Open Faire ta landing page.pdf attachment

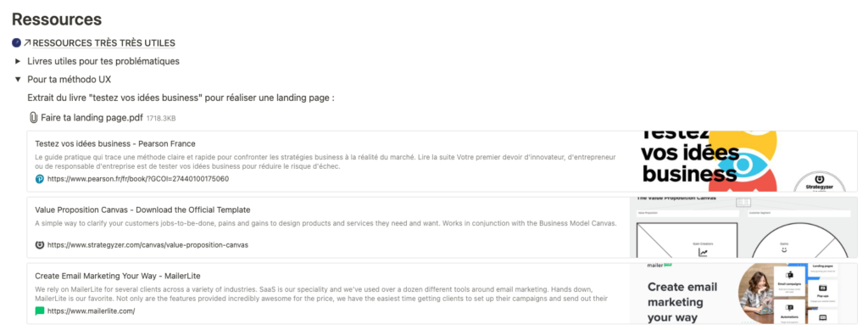click(92, 118)
